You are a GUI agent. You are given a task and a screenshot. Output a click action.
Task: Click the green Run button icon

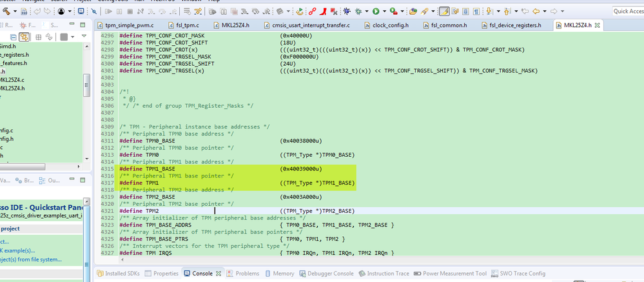coord(376,11)
